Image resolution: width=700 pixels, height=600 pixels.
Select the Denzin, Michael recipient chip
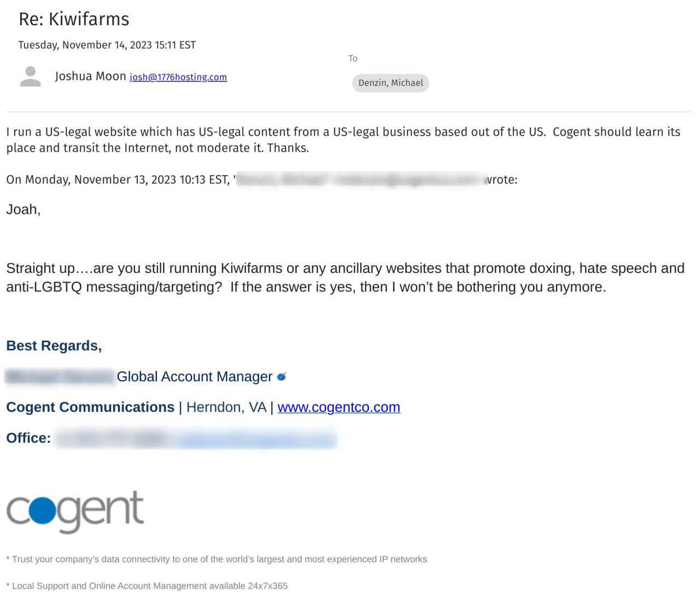pos(390,83)
